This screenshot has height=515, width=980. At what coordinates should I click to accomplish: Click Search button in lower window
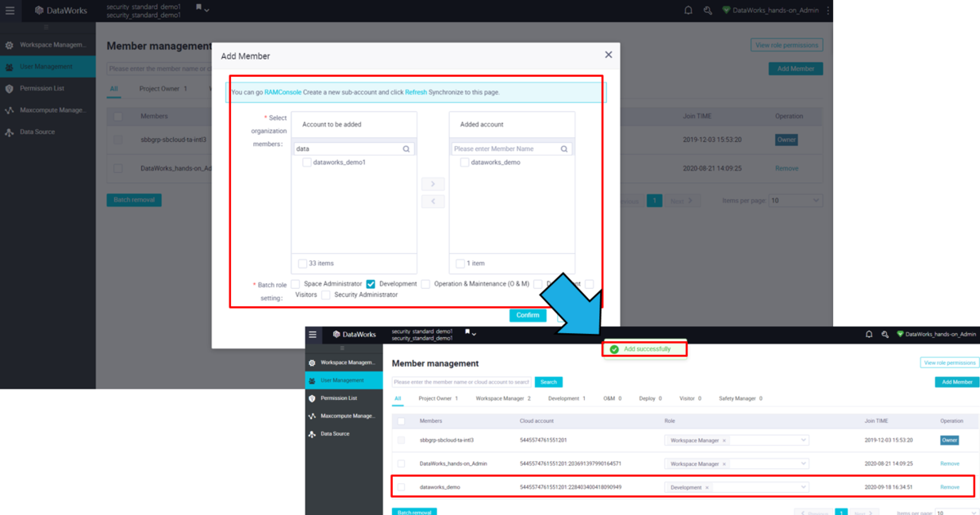tap(549, 382)
